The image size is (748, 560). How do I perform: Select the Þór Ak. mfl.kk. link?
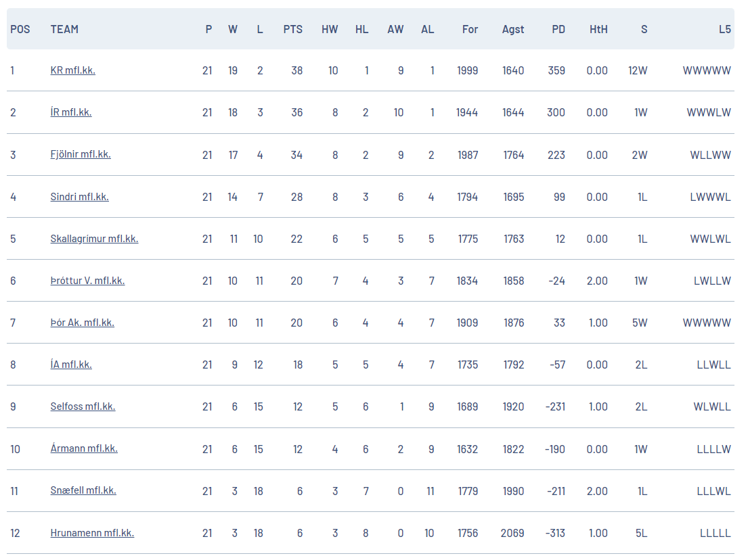[82, 323]
